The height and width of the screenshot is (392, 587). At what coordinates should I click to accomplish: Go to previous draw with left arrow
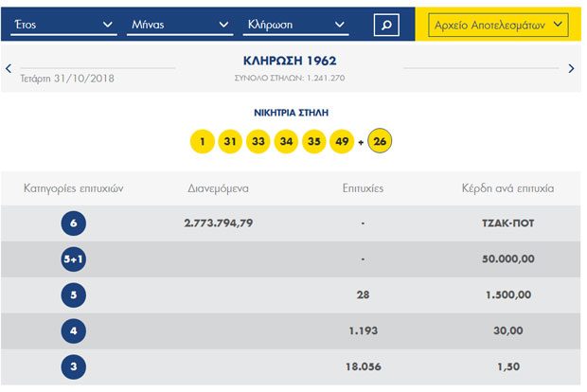(9, 68)
